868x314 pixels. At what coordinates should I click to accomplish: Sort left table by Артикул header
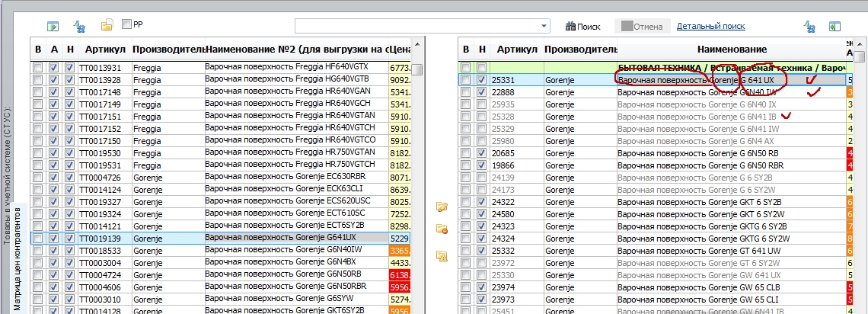105,50
